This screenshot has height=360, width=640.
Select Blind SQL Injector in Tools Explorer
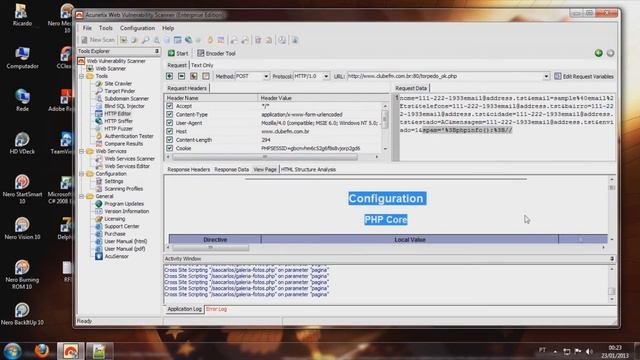[124, 106]
